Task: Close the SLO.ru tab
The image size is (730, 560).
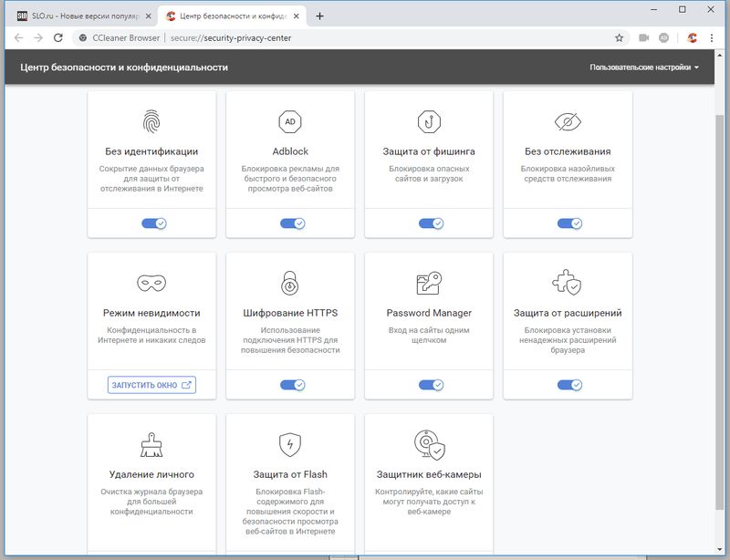Action: click(x=149, y=16)
